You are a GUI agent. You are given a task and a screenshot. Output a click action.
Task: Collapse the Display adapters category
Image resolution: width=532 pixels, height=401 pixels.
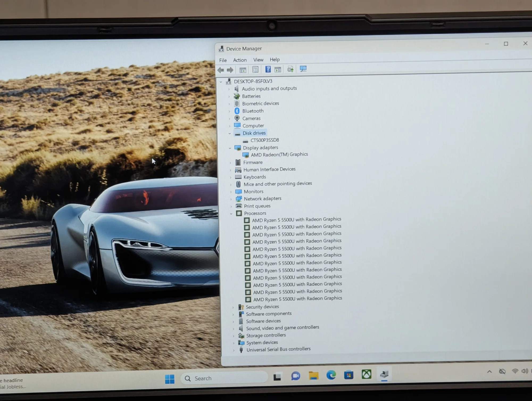(230, 148)
